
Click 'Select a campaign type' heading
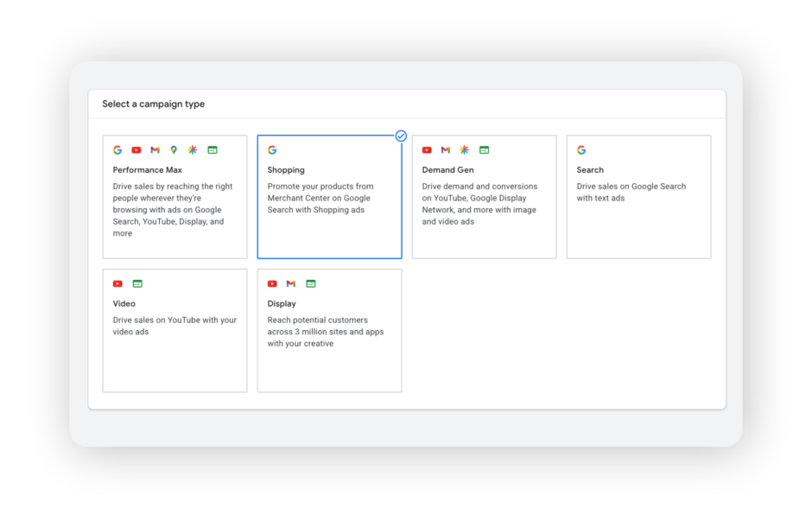pos(153,104)
